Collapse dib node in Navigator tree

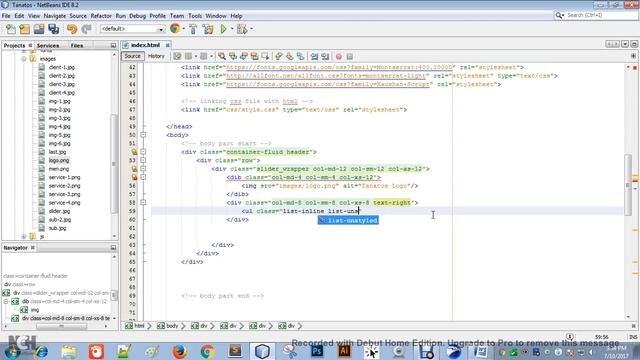[x=6, y=301]
